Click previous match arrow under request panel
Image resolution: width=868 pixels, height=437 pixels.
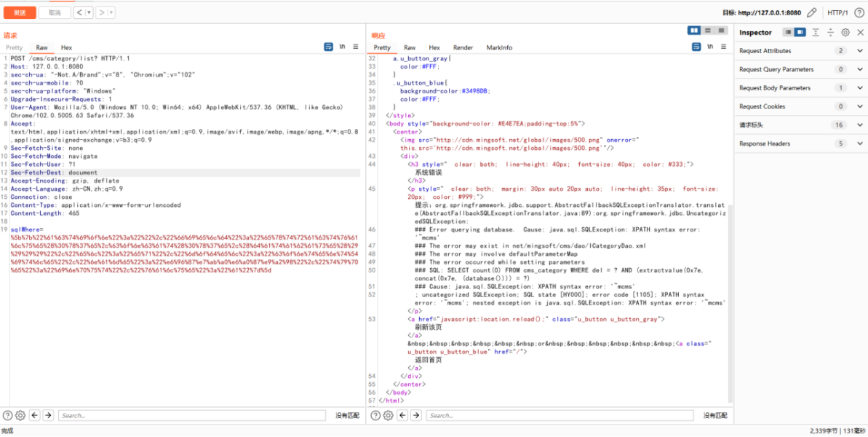coord(34,415)
